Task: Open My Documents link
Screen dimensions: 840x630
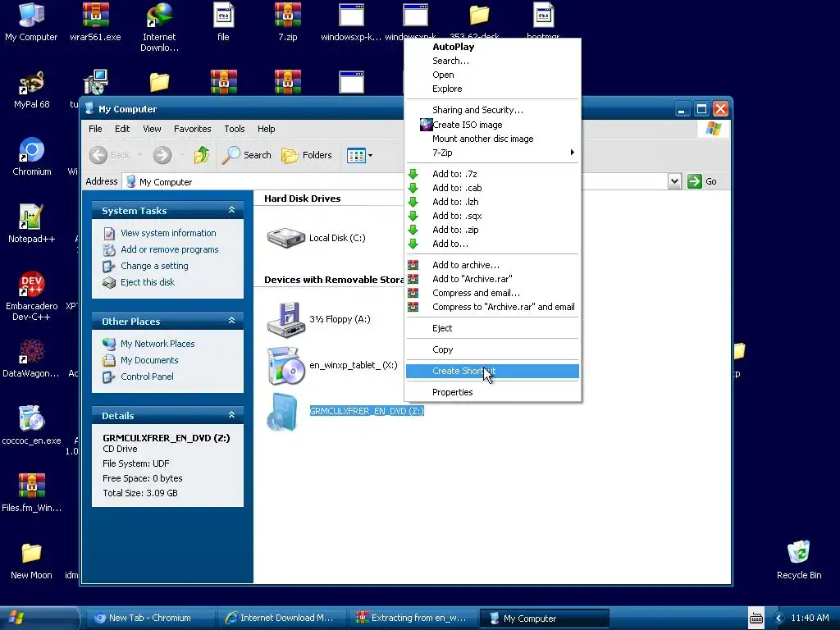Action: coord(149,361)
